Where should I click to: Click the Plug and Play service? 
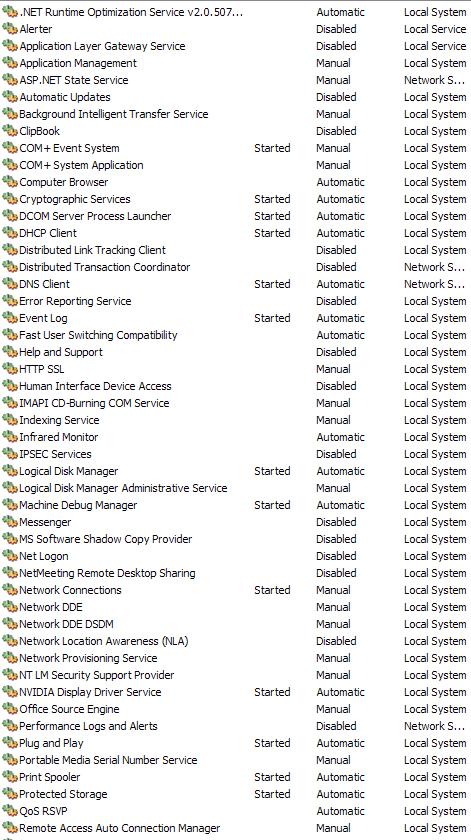click(x=51, y=743)
